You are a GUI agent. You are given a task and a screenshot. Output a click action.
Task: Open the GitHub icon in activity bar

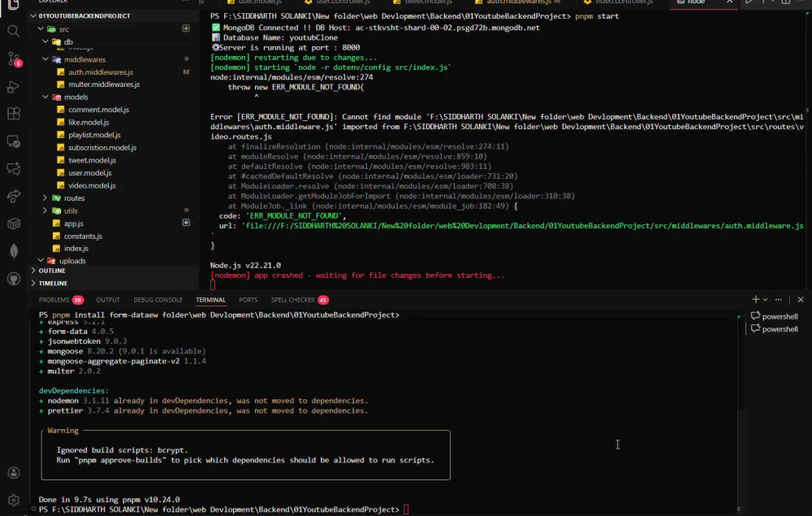coord(14,279)
